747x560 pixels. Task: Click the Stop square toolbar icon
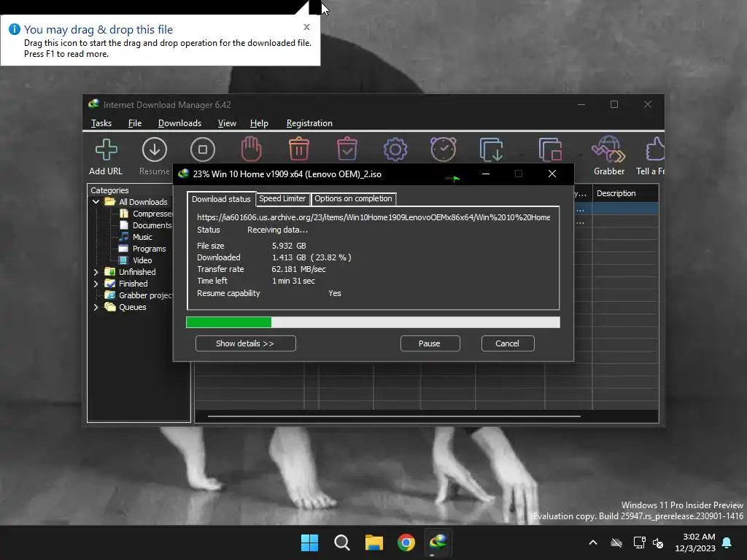[203, 149]
